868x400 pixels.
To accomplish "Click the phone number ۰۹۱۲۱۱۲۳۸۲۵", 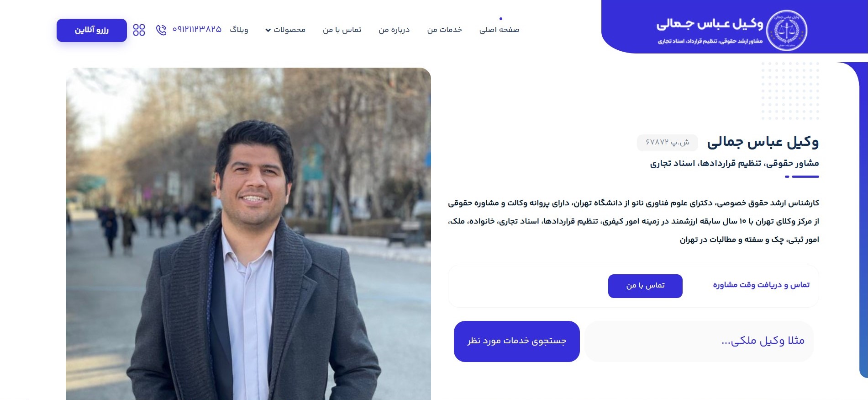I will click(197, 30).
